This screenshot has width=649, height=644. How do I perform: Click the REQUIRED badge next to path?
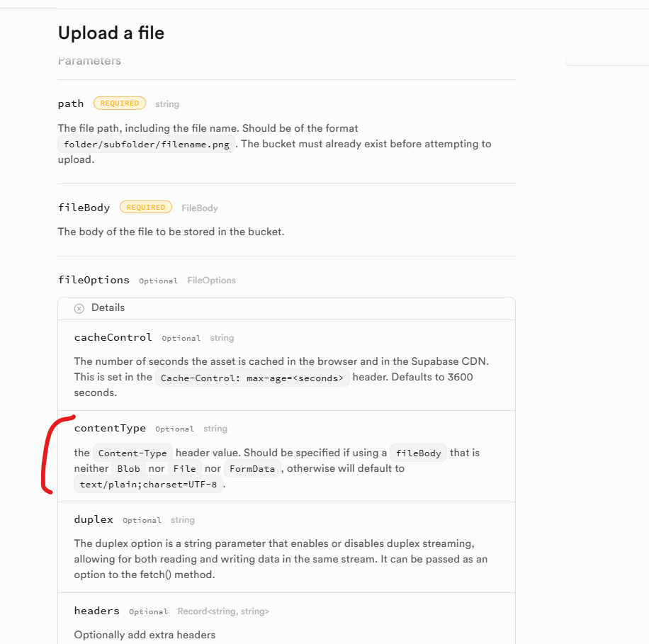120,103
